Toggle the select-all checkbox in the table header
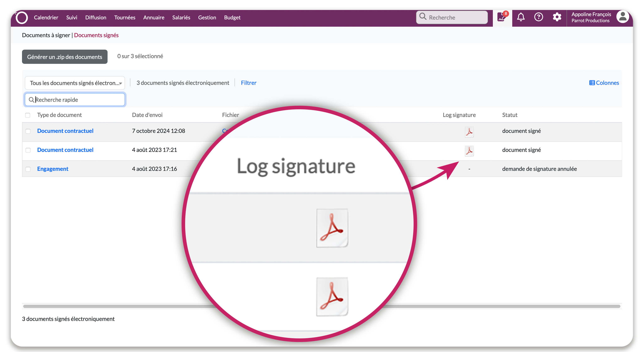The height and width of the screenshot is (352, 644). [28, 115]
